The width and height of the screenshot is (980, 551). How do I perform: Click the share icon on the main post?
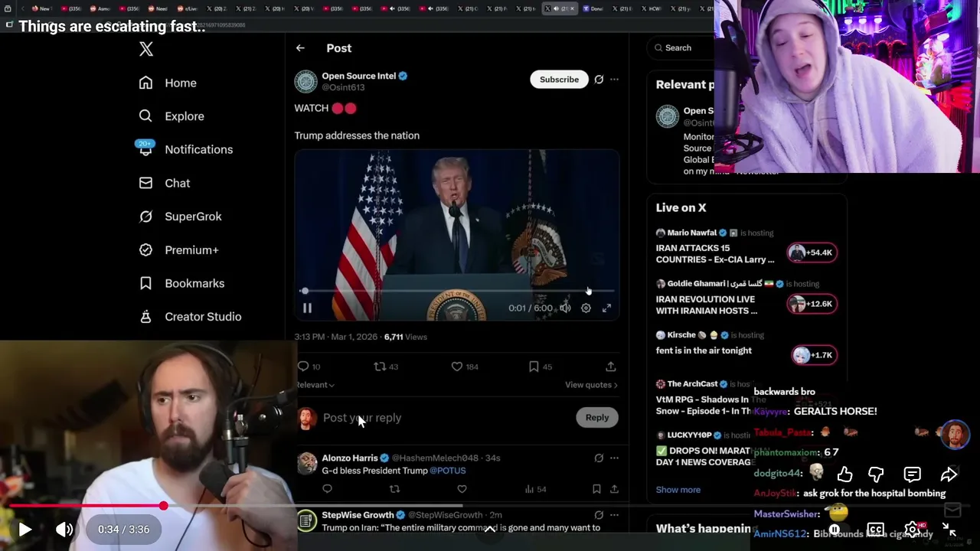point(610,367)
